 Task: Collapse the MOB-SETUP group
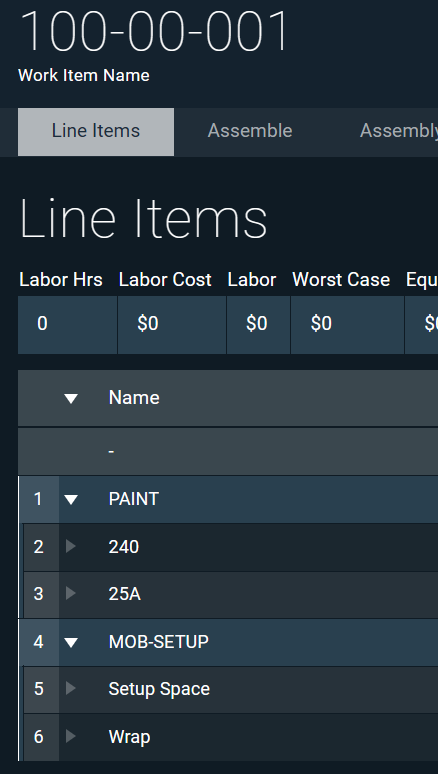pos(71,642)
